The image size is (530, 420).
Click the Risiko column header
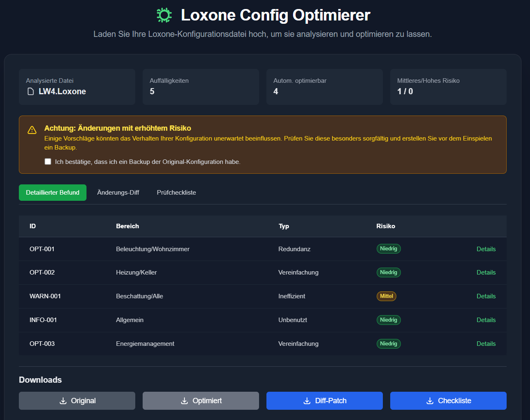coord(386,226)
